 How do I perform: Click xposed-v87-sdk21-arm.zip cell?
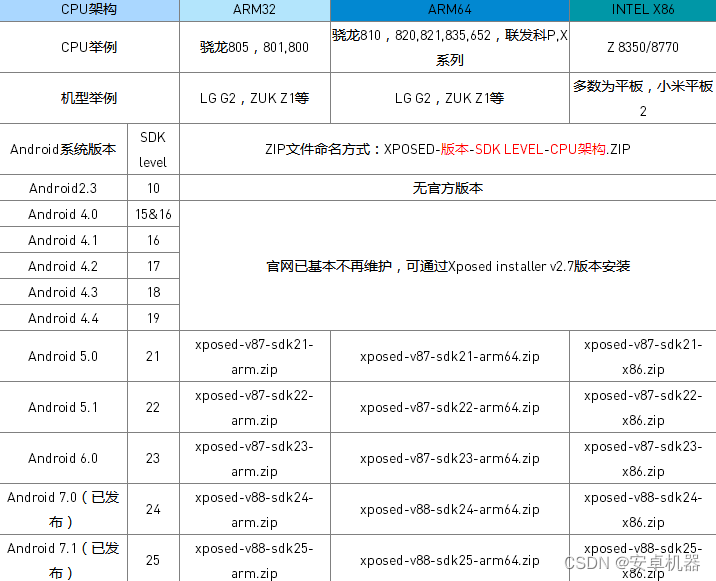coord(255,356)
